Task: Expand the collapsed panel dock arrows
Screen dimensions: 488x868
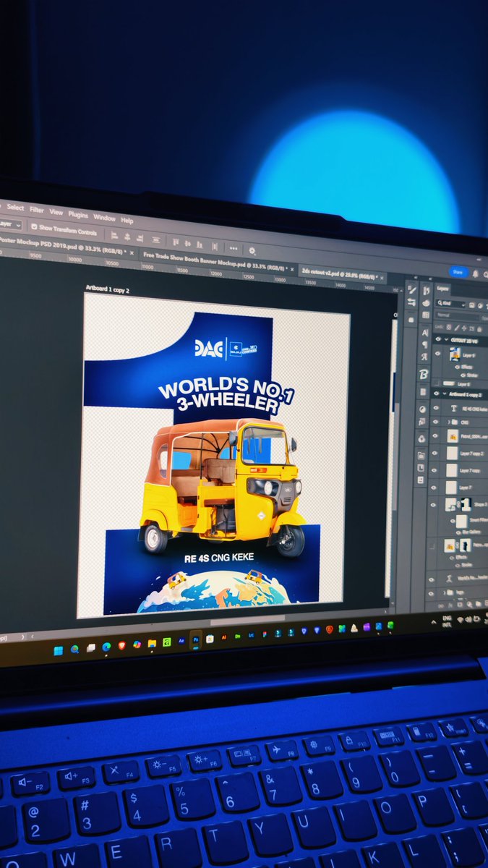Action: (x=416, y=278)
